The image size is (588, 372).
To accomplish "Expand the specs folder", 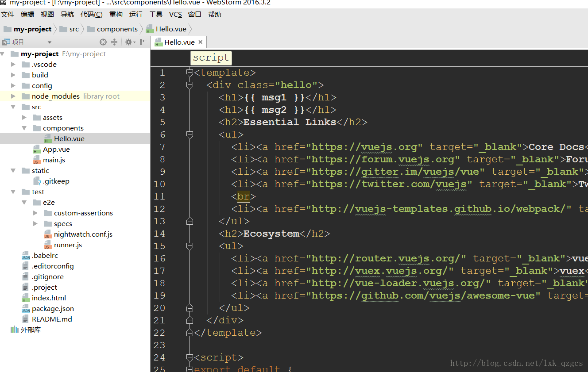I will (35, 224).
